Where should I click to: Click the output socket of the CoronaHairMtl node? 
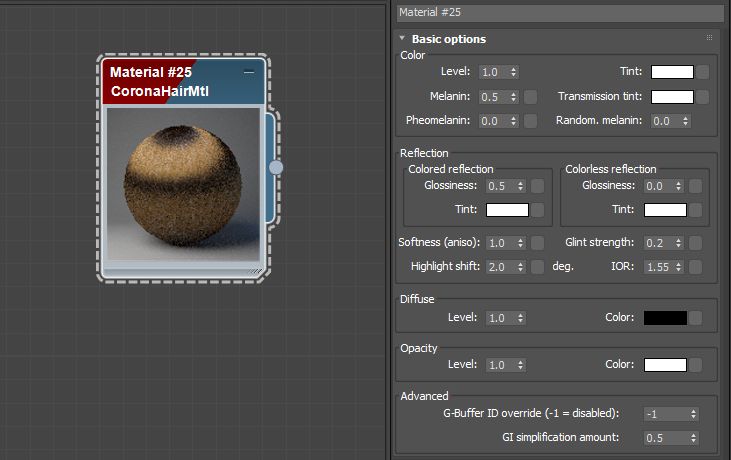click(276, 167)
